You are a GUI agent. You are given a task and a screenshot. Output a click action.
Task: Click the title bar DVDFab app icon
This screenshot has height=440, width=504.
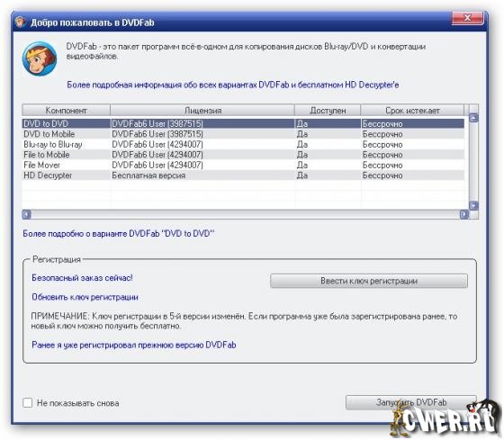[20, 22]
